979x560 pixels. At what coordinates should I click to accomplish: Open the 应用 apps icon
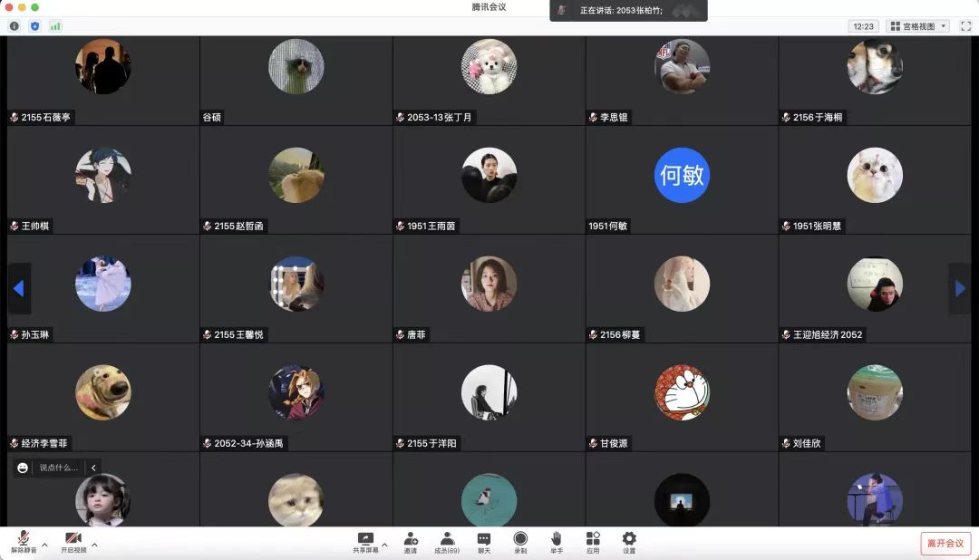[x=593, y=542]
